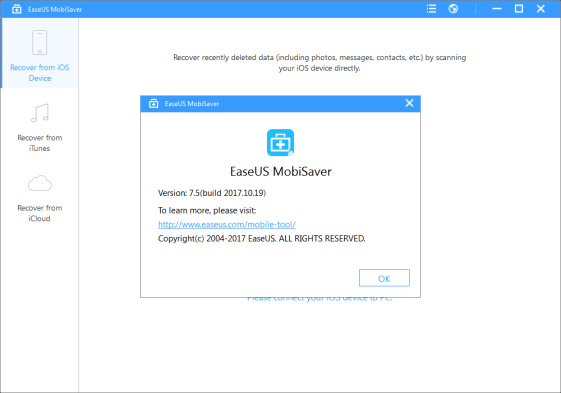Minimize the main MobiSaver window
This screenshot has height=393, width=561.
(x=497, y=9)
